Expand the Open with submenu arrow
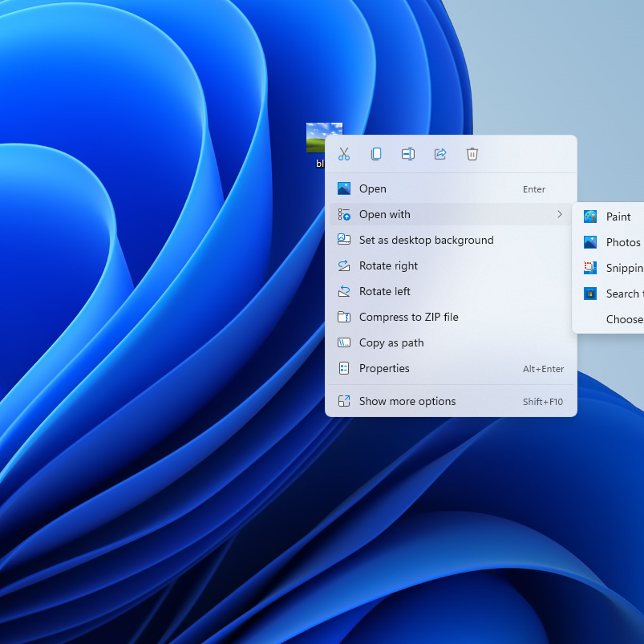Viewport: 644px width, 644px height. tap(559, 214)
